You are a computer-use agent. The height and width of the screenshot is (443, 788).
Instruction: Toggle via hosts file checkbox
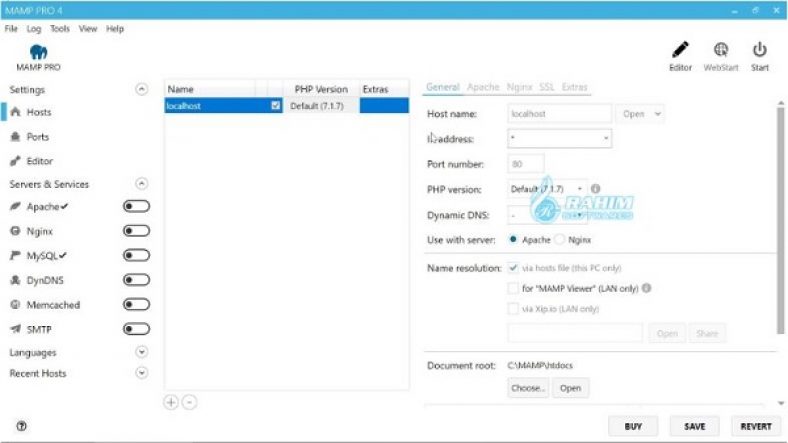pyautogui.click(x=513, y=268)
